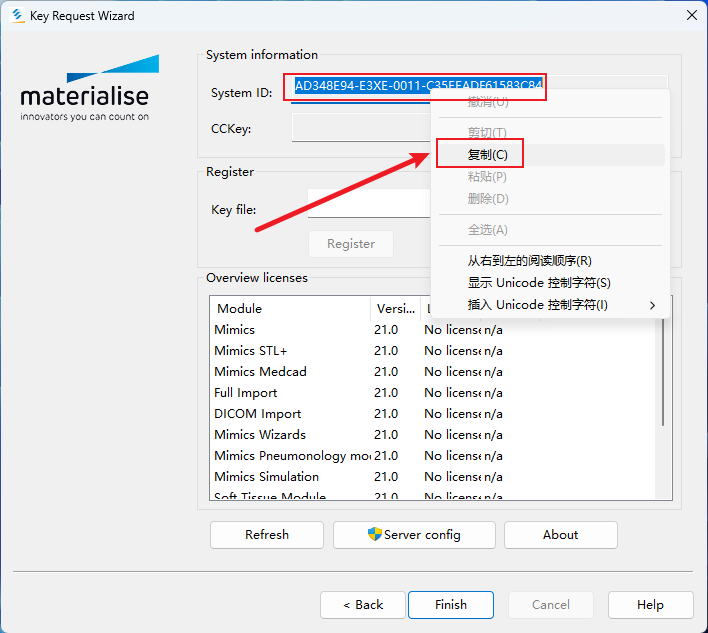Viewport: 708px width, 633px height.
Task: Click the CCKey input field
Action: coord(361,128)
